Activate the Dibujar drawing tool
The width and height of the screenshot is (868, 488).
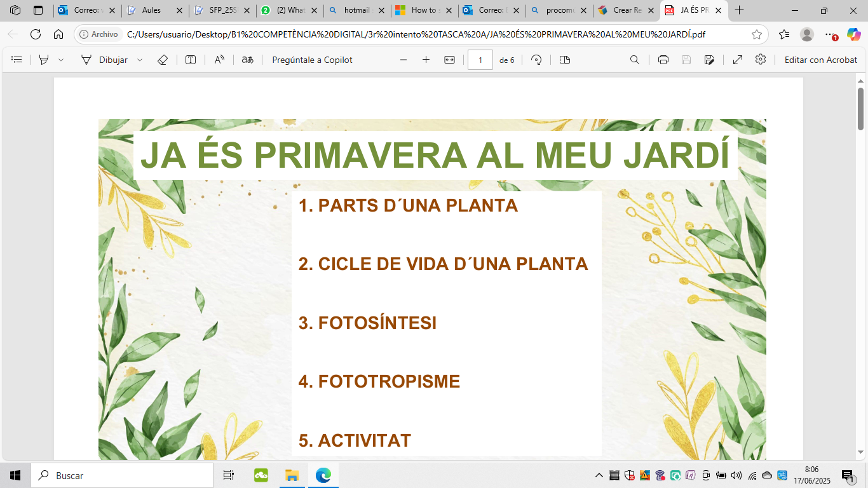click(104, 60)
